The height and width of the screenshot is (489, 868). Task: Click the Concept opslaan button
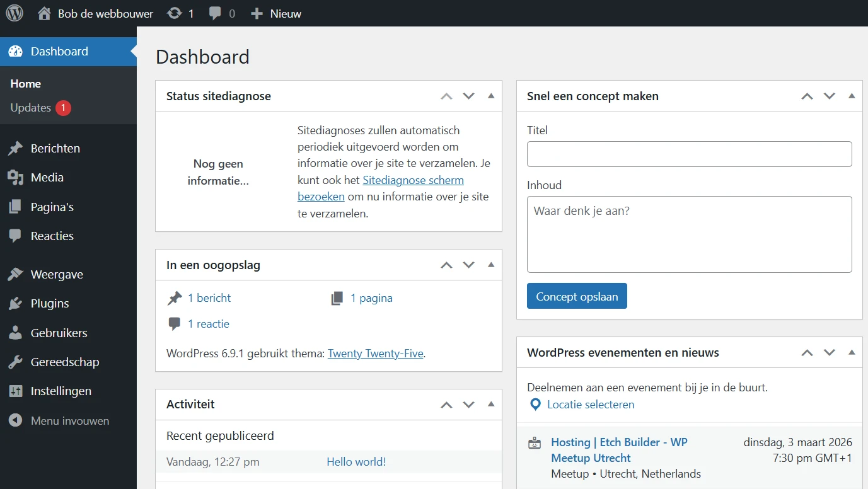coord(576,296)
